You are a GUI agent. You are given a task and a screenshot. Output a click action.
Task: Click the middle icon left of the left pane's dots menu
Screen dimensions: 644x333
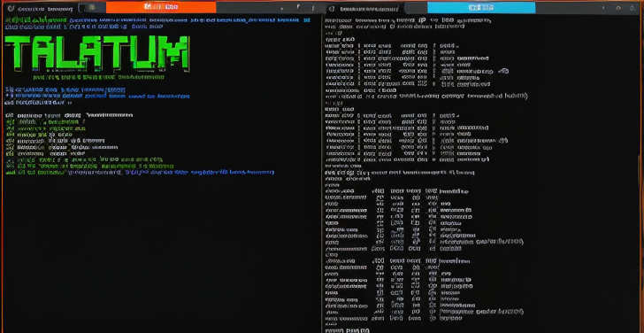[298, 6]
